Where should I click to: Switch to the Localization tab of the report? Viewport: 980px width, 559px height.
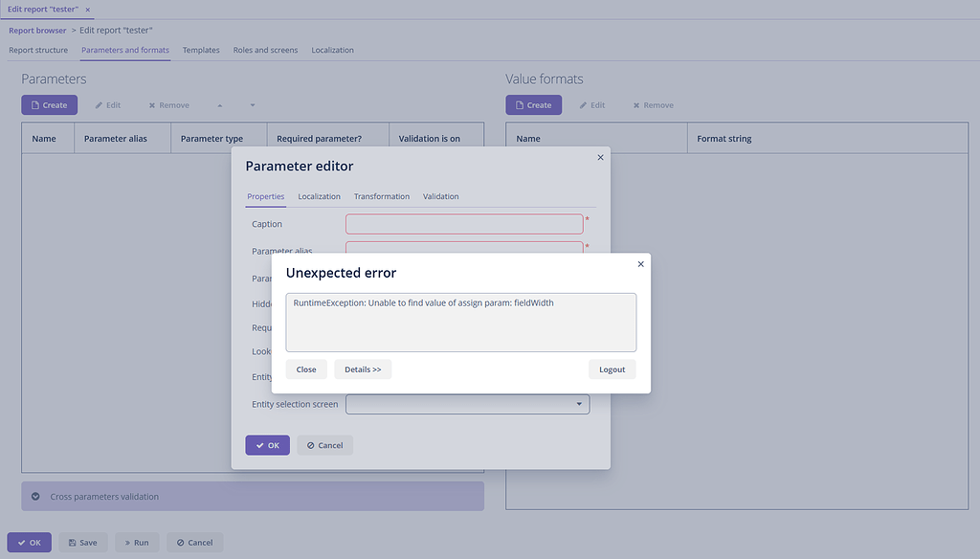[x=332, y=50]
